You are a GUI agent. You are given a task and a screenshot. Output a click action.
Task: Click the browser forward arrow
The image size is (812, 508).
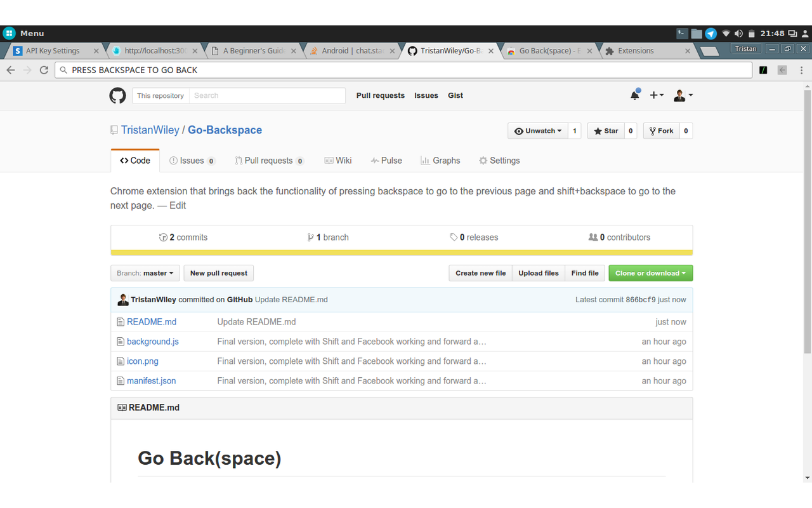(27, 70)
